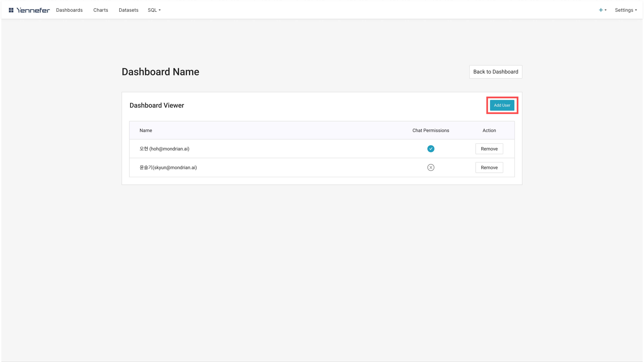The image size is (644, 362).
Task: Remove user hoh@mondrian.ai
Action: (489, 149)
